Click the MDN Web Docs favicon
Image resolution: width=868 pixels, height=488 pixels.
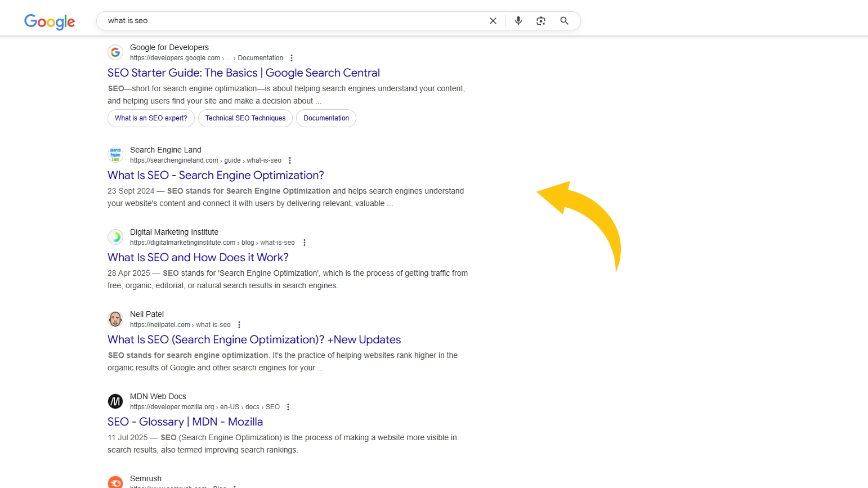click(x=115, y=401)
